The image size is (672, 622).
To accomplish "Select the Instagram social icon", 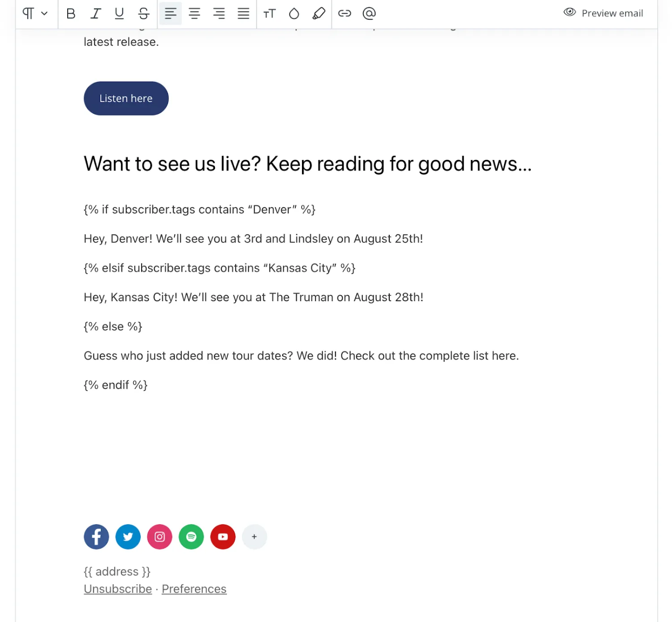I will [159, 536].
